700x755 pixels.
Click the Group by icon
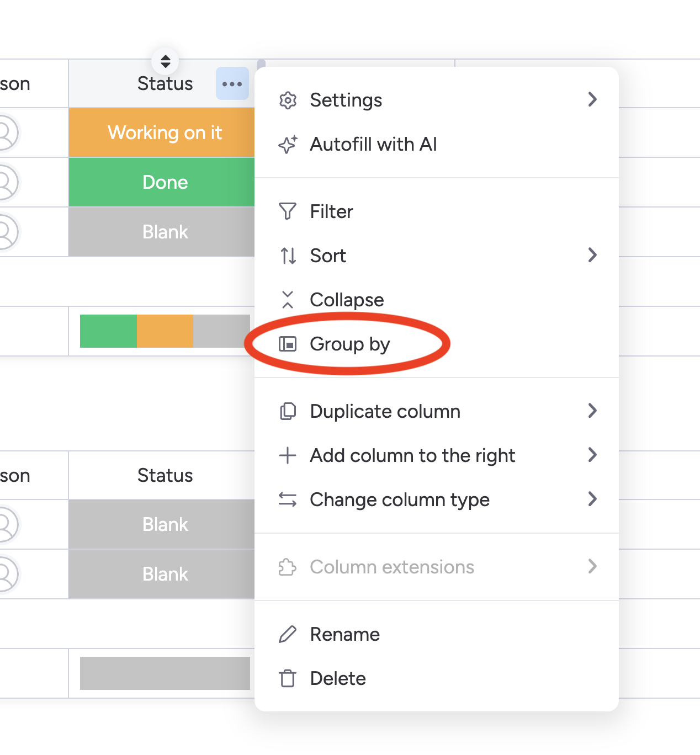click(288, 344)
